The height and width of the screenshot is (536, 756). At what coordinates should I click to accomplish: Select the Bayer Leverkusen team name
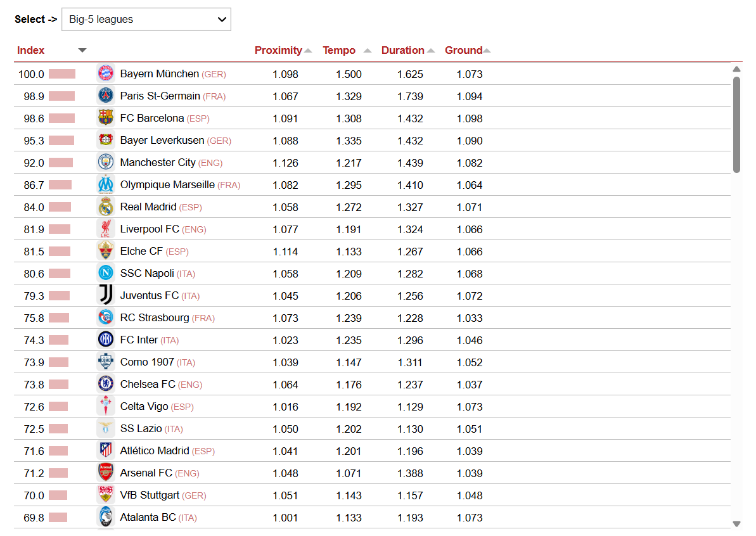[x=162, y=140]
